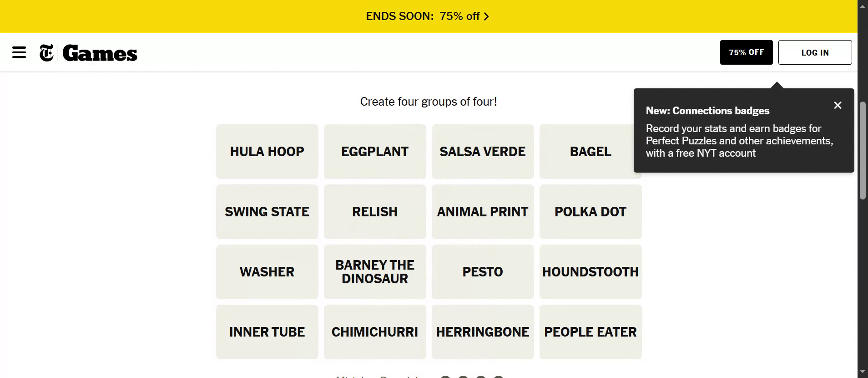Toggle the INNER TUBE tile
The height and width of the screenshot is (378, 868).
click(x=267, y=332)
